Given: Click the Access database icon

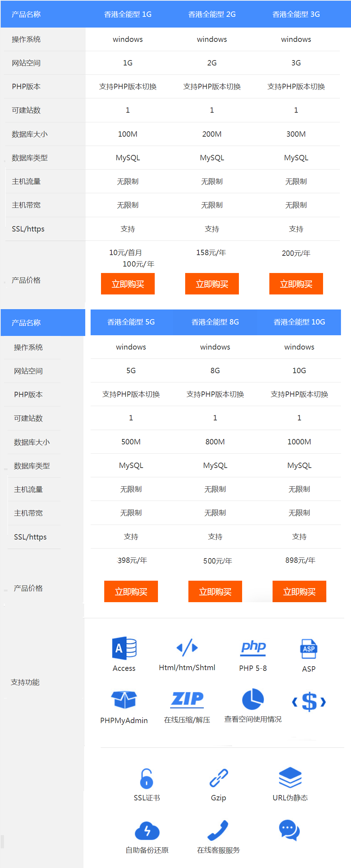Looking at the screenshot, I should (124, 648).
